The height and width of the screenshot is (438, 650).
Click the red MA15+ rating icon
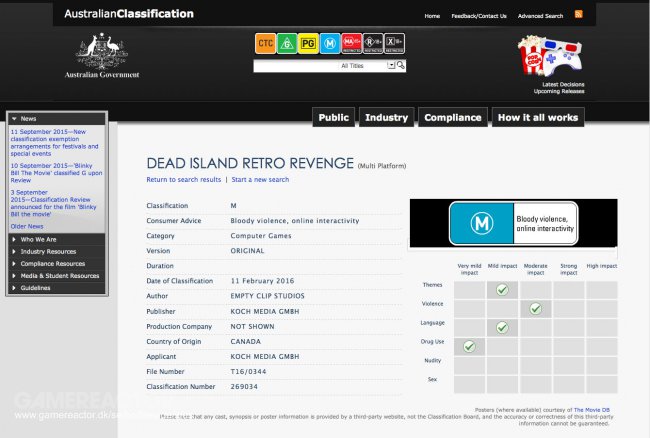tap(352, 44)
